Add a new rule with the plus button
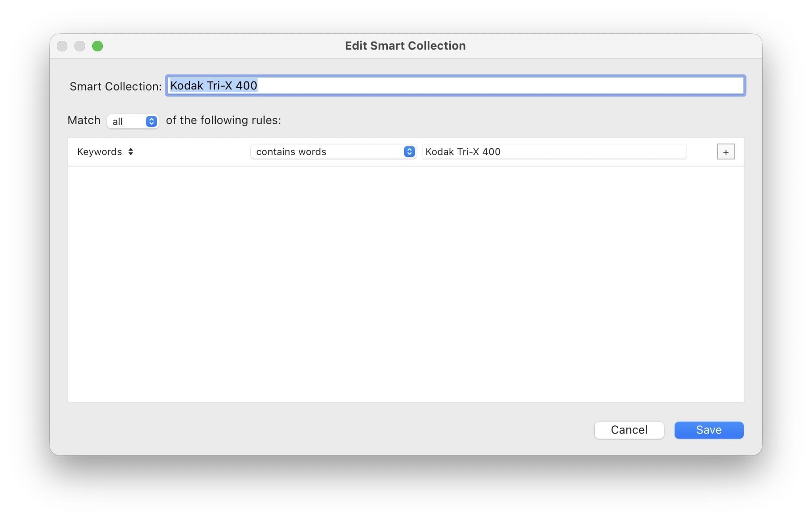 point(725,152)
